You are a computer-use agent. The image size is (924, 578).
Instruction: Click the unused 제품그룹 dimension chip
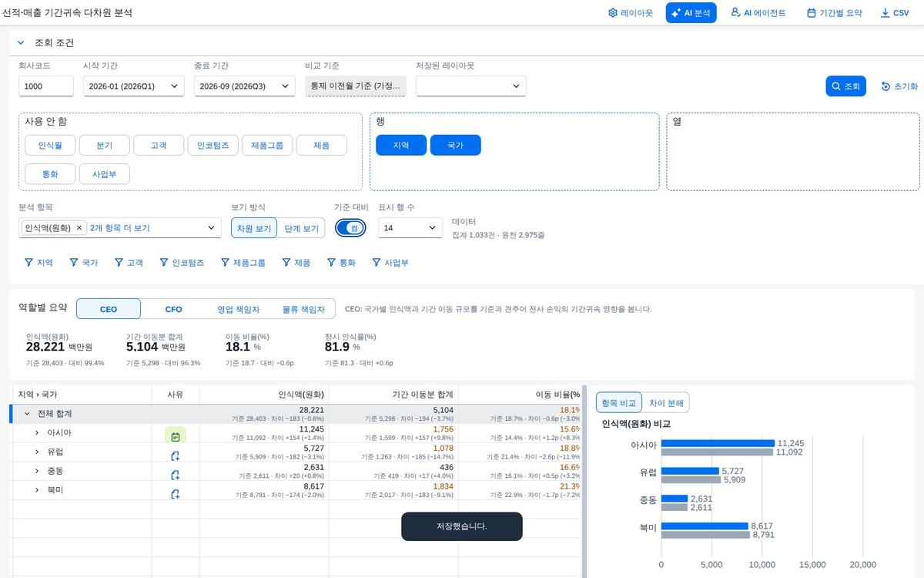click(x=267, y=145)
